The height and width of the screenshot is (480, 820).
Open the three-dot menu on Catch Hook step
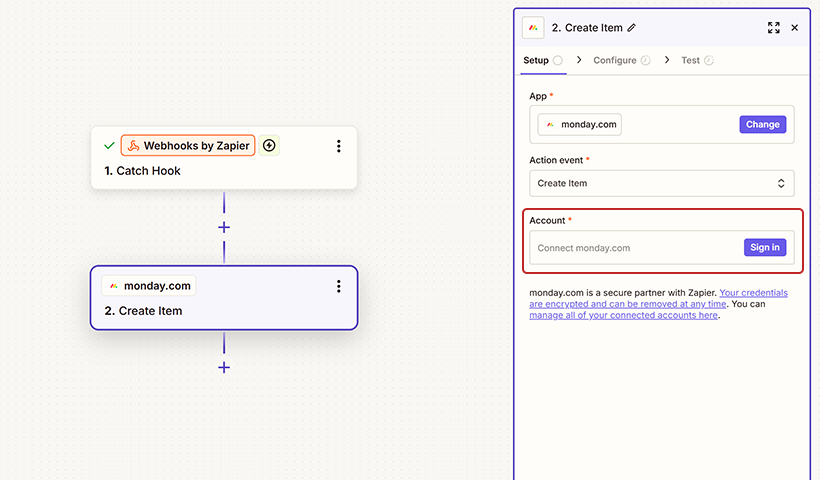click(339, 146)
